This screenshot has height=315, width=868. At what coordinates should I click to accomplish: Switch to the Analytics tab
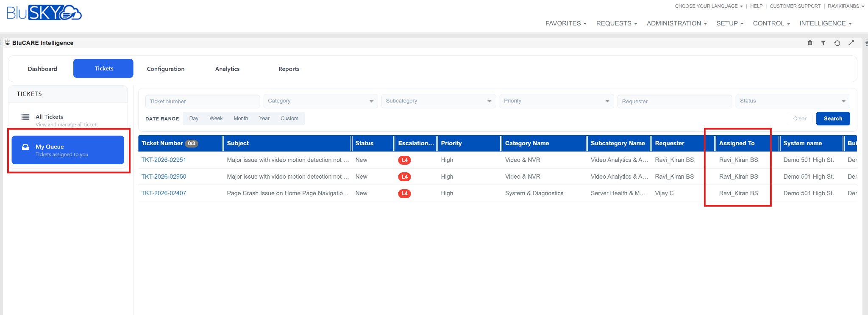coord(227,69)
